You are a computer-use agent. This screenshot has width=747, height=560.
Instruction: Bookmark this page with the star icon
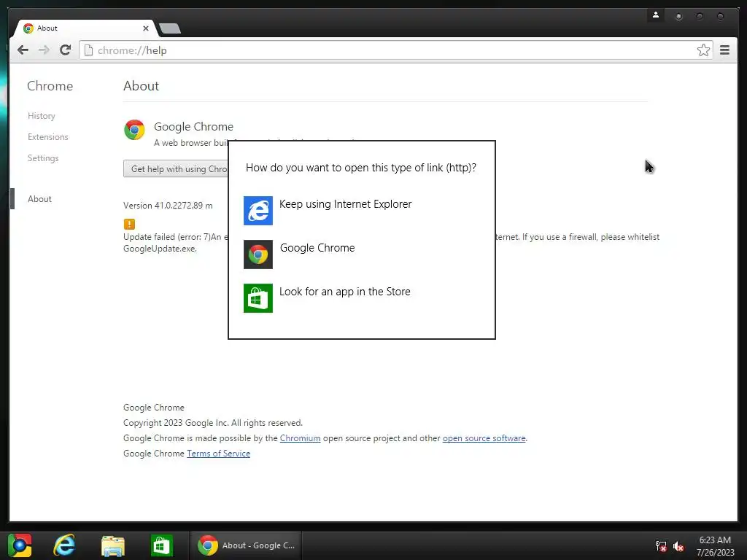click(x=703, y=50)
